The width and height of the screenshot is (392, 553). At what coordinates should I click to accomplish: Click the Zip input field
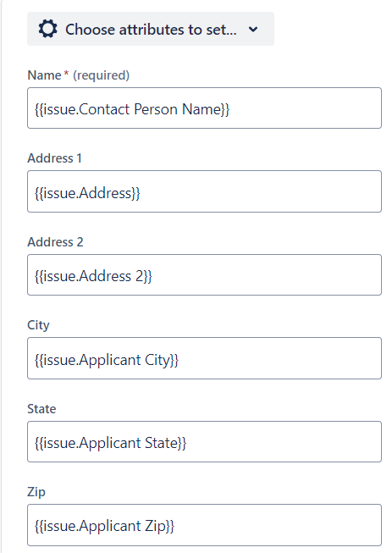(204, 525)
